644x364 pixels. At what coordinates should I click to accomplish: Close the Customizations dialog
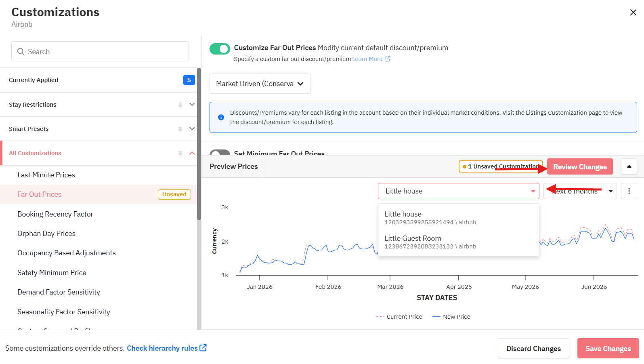(x=633, y=13)
